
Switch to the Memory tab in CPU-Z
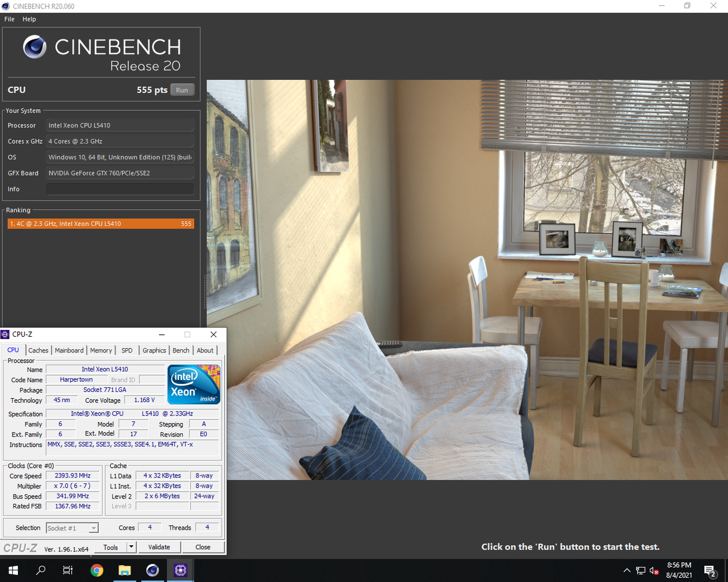(x=101, y=350)
